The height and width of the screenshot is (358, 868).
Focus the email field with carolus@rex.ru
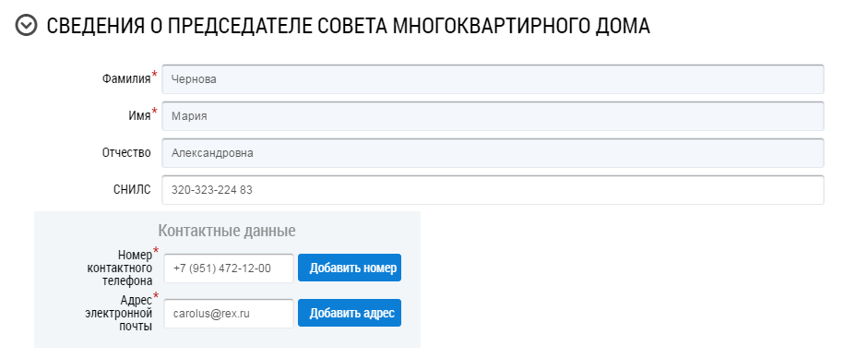click(x=229, y=314)
